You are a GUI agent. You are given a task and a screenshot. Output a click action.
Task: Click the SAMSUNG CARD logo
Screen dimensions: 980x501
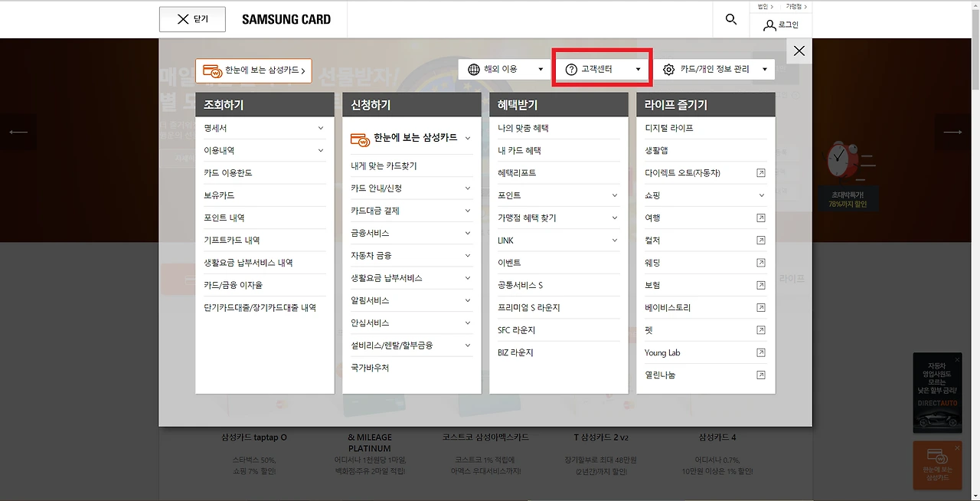pyautogui.click(x=286, y=19)
